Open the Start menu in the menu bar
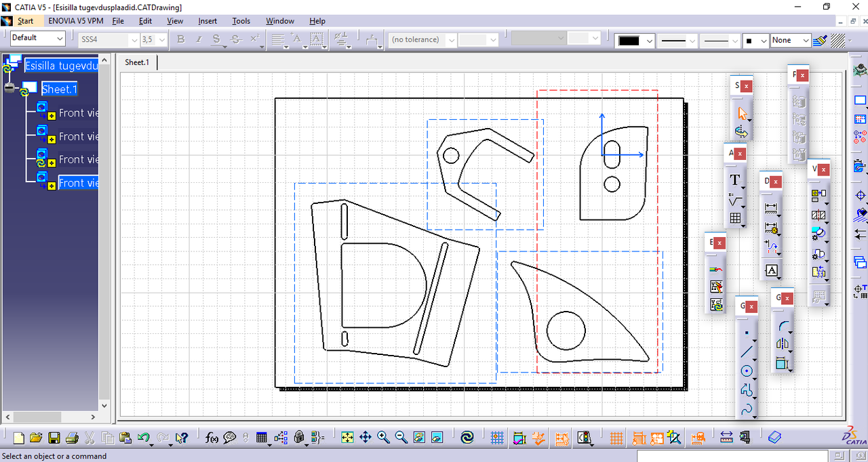The width and height of the screenshot is (868, 462). 25,21
